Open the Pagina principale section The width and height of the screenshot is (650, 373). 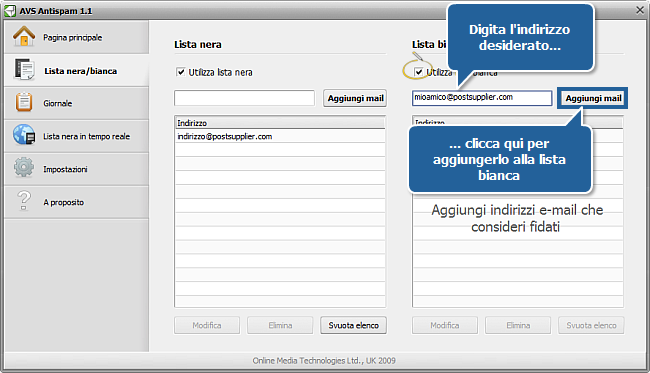(77, 37)
